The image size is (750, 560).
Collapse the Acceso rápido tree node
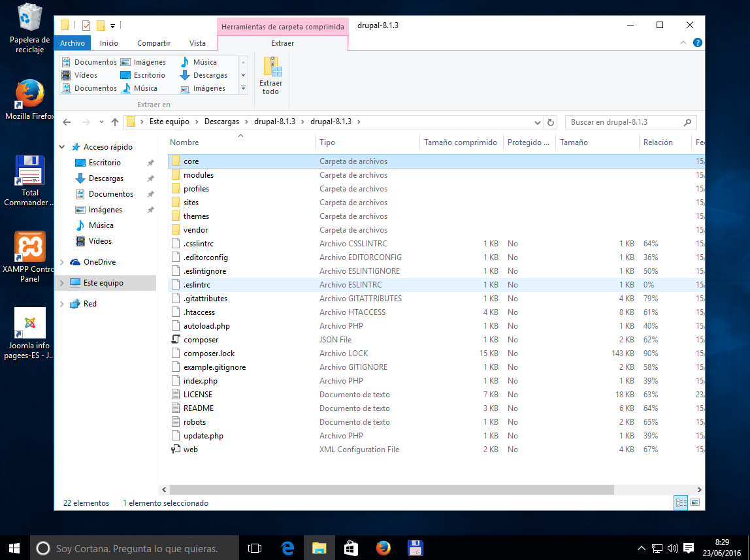point(61,147)
